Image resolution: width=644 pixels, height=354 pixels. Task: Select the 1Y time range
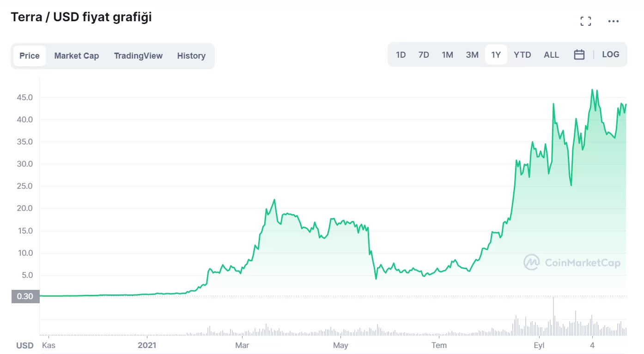pyautogui.click(x=496, y=55)
